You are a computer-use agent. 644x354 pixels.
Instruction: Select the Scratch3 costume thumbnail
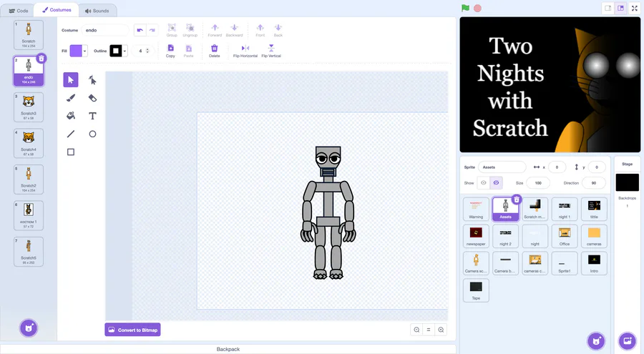coord(29,107)
